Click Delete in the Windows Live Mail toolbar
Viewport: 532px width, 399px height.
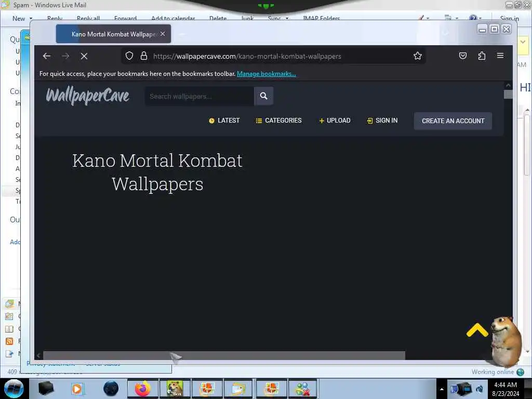pyautogui.click(x=218, y=18)
